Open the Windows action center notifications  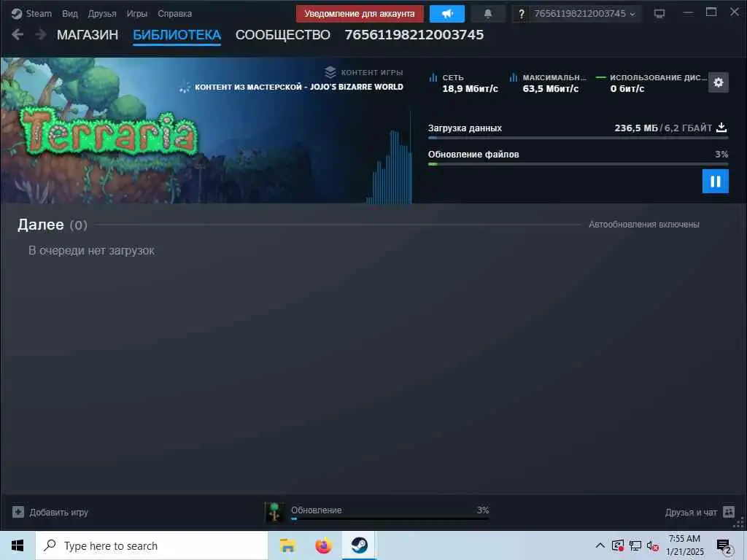click(x=724, y=546)
